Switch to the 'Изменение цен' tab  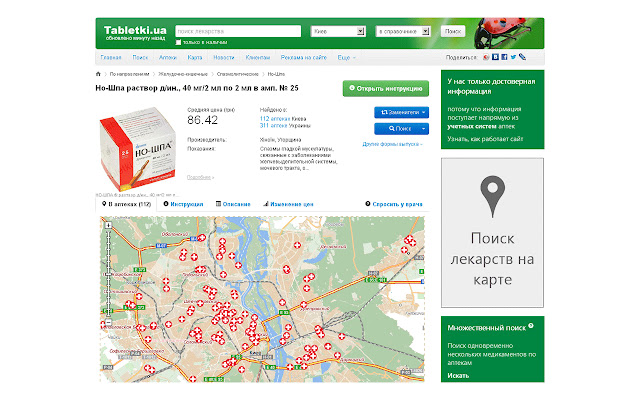tap(288, 204)
